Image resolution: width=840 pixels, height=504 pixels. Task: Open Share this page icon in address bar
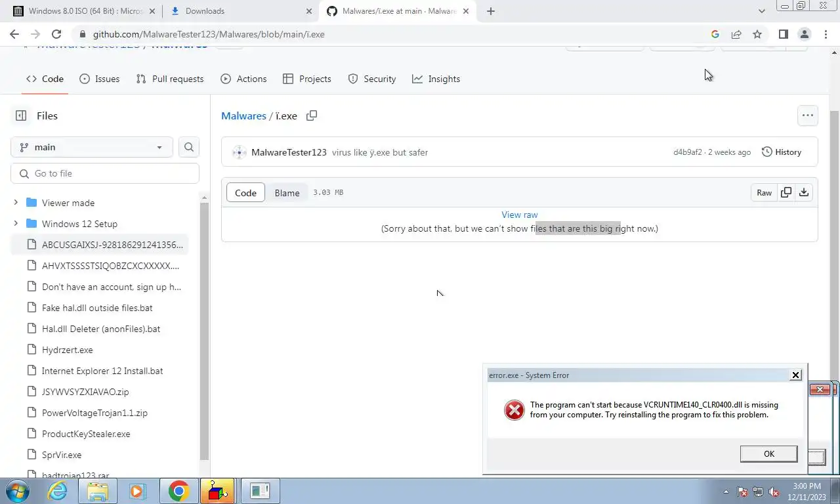736,34
